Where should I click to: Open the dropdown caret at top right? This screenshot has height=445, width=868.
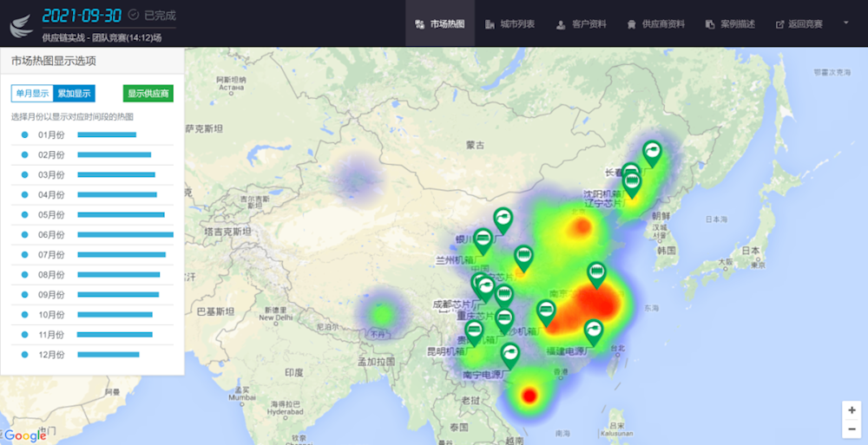coord(845,23)
